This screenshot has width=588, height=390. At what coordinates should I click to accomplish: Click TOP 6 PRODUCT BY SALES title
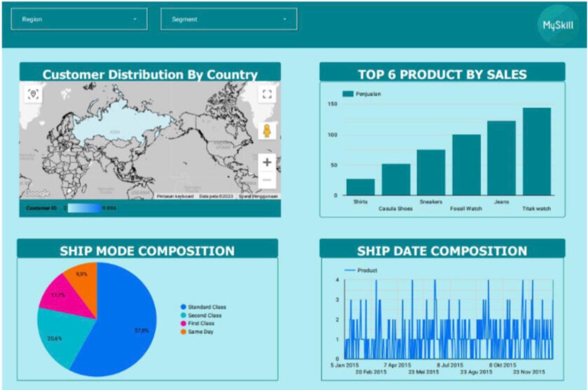tap(443, 74)
